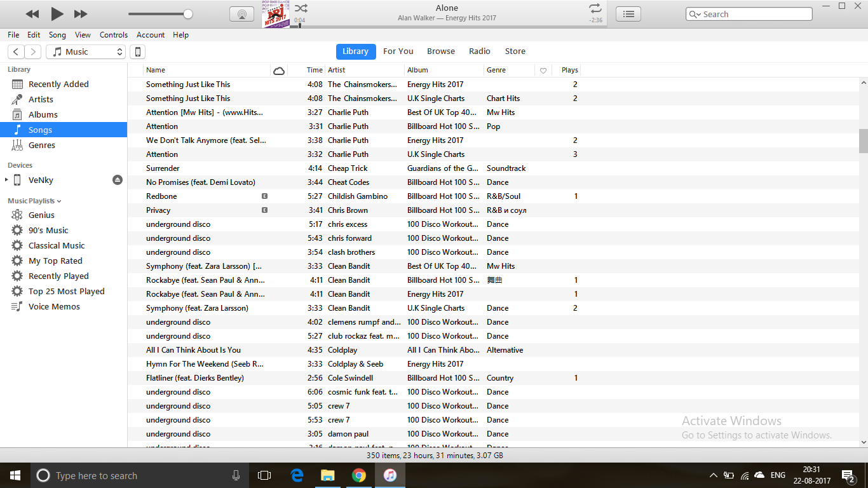The width and height of the screenshot is (868, 488).
Task: Open Task View on the taskbar
Action: 264,475
